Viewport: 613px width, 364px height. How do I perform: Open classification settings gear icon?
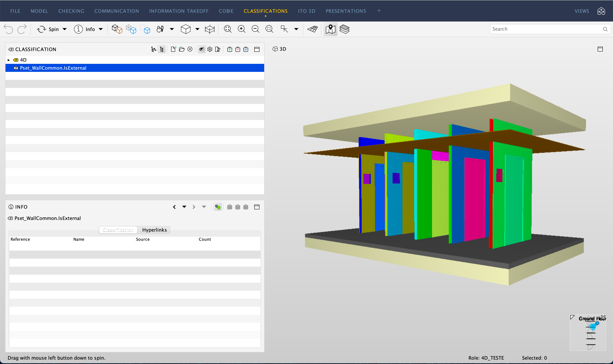click(210, 49)
